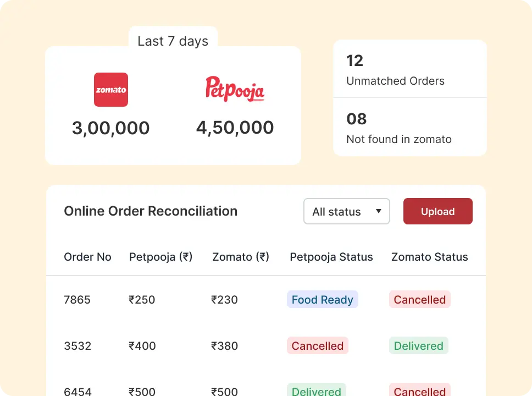Open the All status dropdown
Image resolution: width=532 pixels, height=396 pixels.
pyautogui.click(x=346, y=211)
